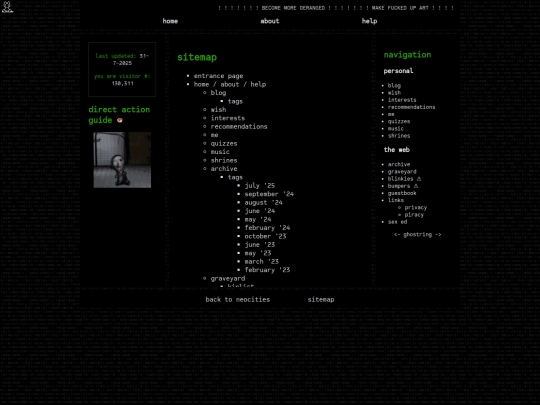Open the june '23 archive entry
The height and width of the screenshot is (405, 540).
coord(260,245)
